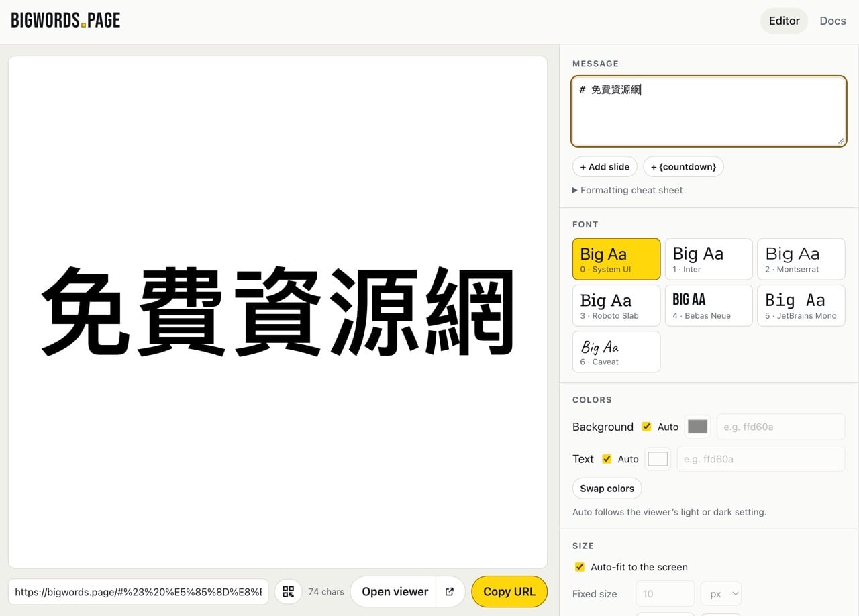Focus the Message text area
The image size is (859, 616).
[x=709, y=111]
